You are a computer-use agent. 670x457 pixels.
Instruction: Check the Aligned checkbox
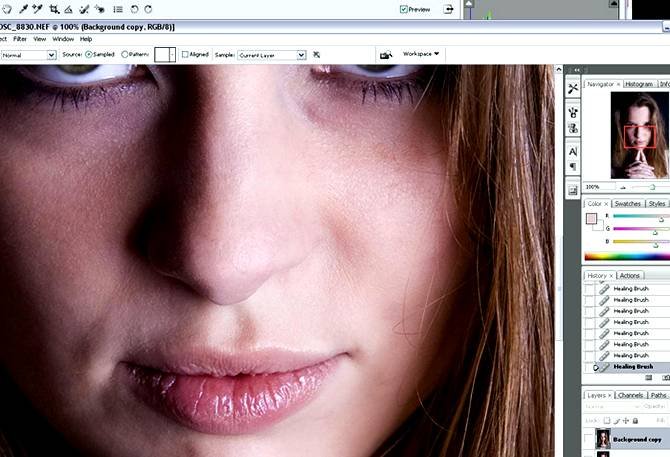pyautogui.click(x=185, y=55)
